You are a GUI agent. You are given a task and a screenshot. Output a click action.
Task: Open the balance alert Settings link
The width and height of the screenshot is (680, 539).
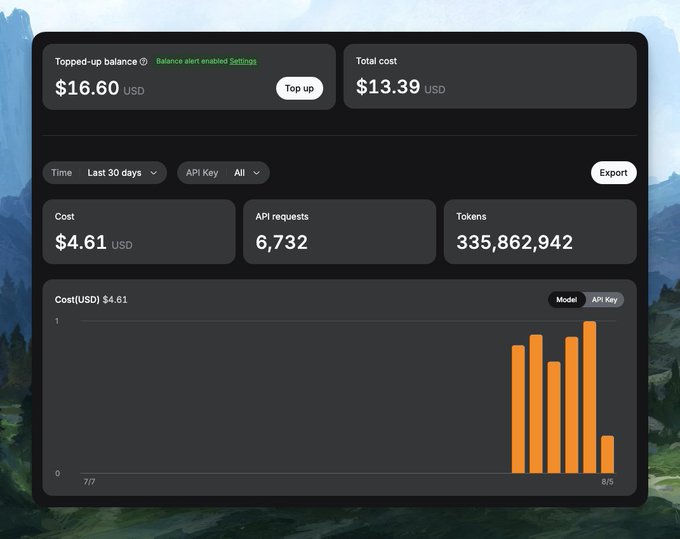[243, 61]
